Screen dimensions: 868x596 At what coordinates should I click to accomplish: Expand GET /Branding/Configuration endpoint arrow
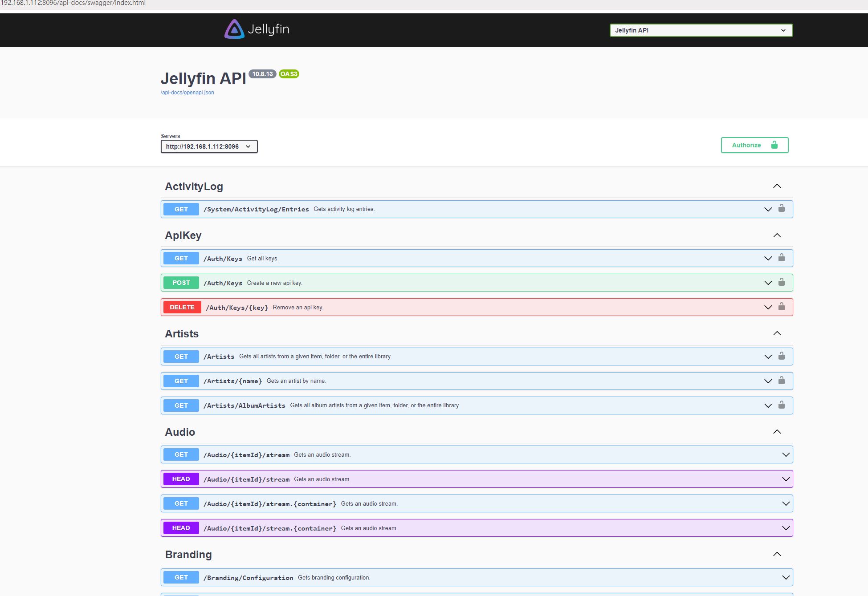(786, 577)
